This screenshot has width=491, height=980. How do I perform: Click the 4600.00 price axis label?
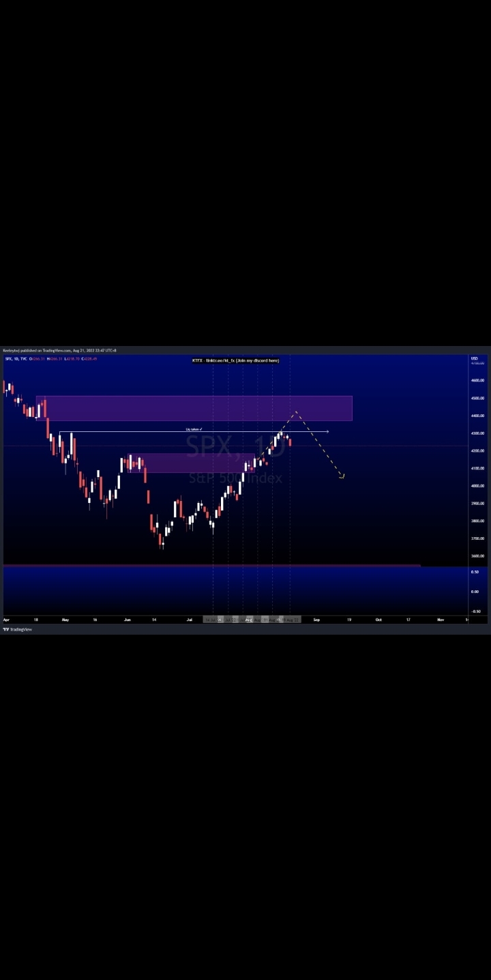tap(477, 381)
